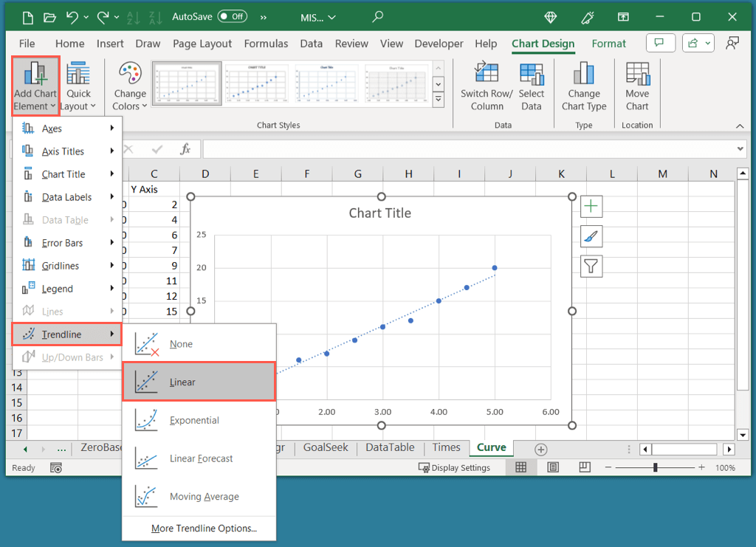Open More Trendline Options...
This screenshot has width=756, height=547.
coord(204,529)
